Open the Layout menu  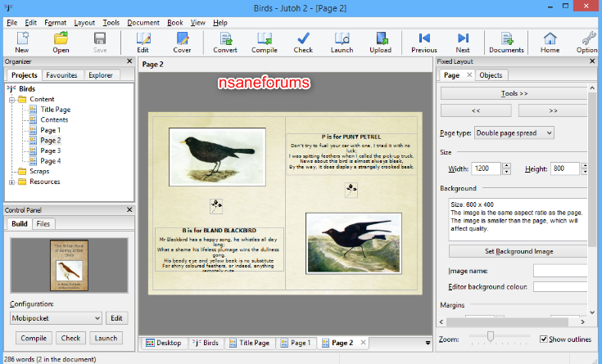(x=84, y=23)
